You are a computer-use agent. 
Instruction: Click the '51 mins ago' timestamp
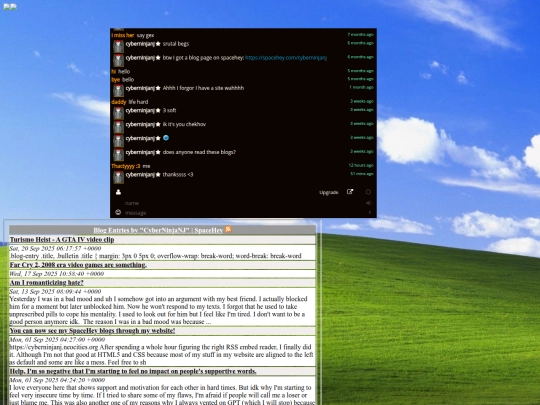pos(362,174)
